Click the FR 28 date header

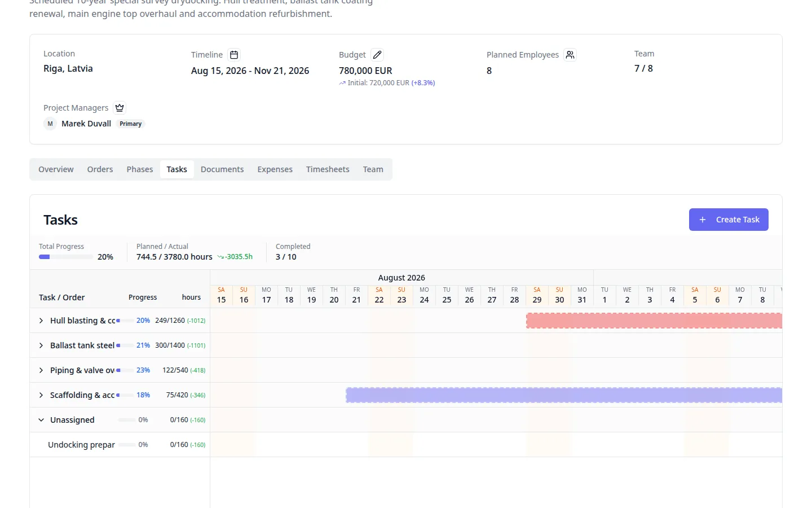click(514, 295)
